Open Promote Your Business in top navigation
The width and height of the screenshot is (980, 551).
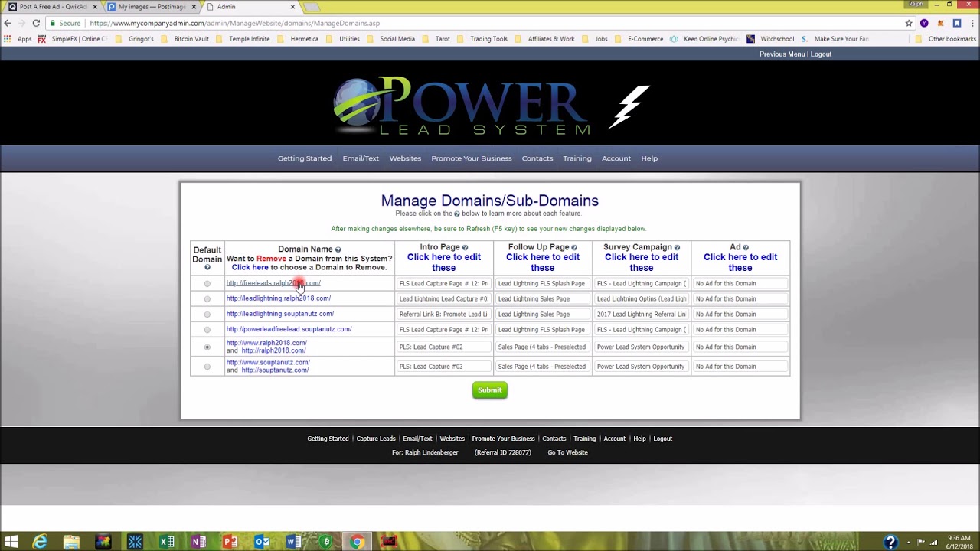[x=472, y=158]
